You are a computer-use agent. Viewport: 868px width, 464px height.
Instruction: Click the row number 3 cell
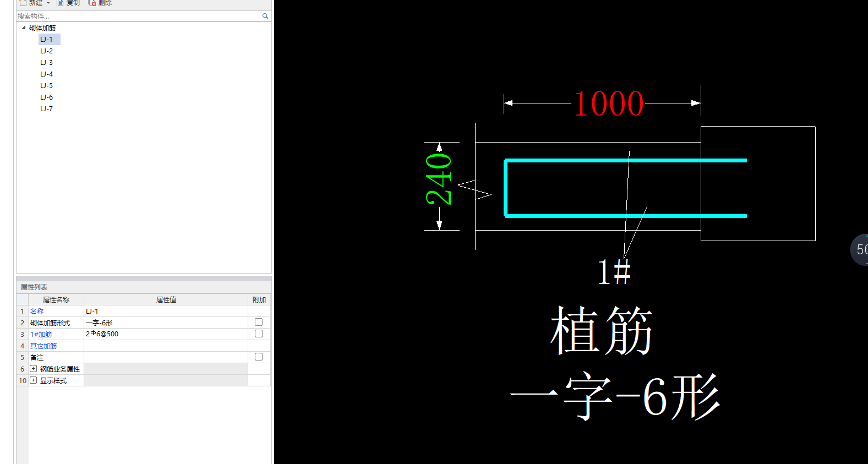coord(23,334)
